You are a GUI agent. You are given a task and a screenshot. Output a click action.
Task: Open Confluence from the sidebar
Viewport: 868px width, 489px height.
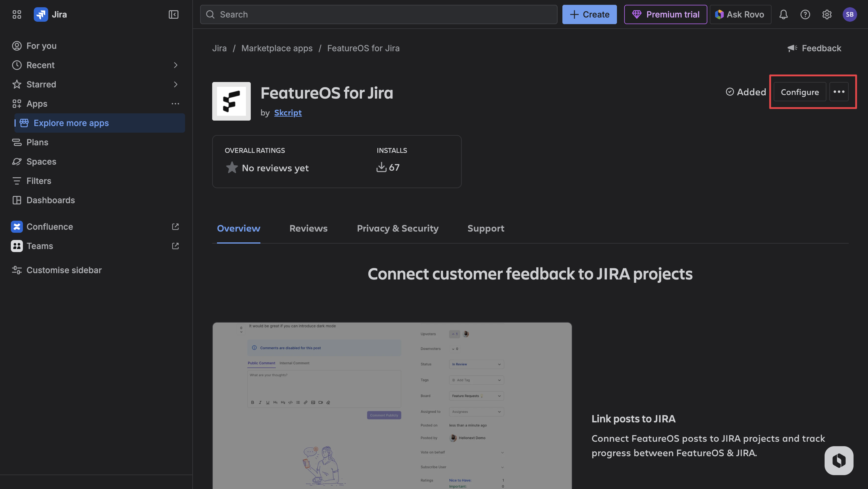pos(49,227)
